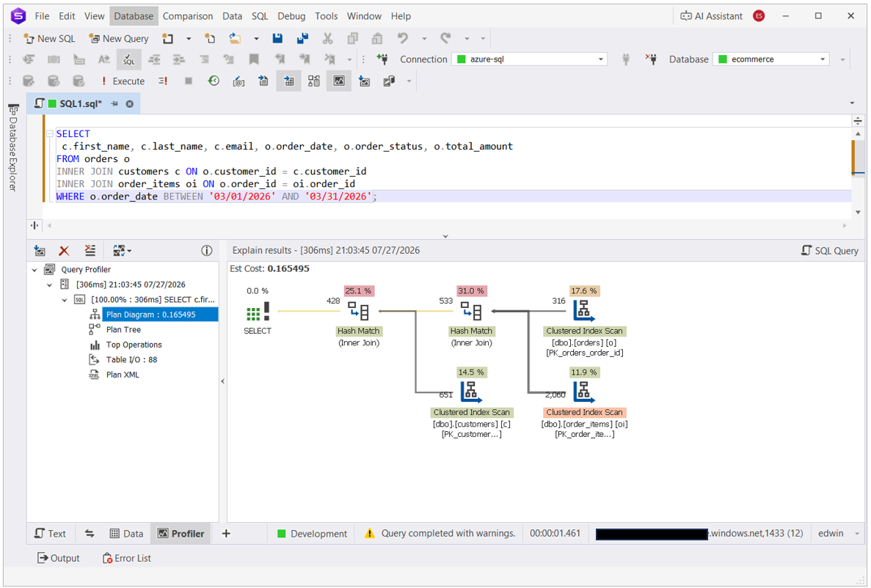
Task: Collapse the profiler tree side panel arrow
Action: tap(223, 381)
